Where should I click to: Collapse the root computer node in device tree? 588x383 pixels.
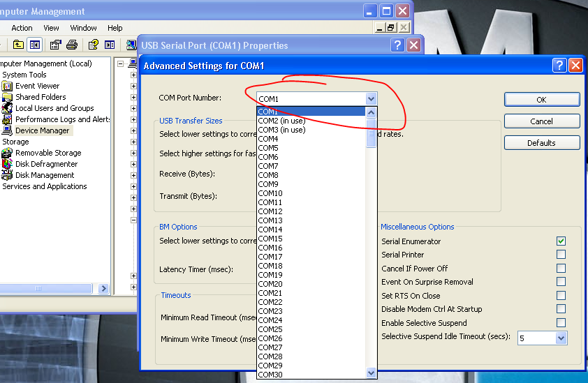[120, 63]
